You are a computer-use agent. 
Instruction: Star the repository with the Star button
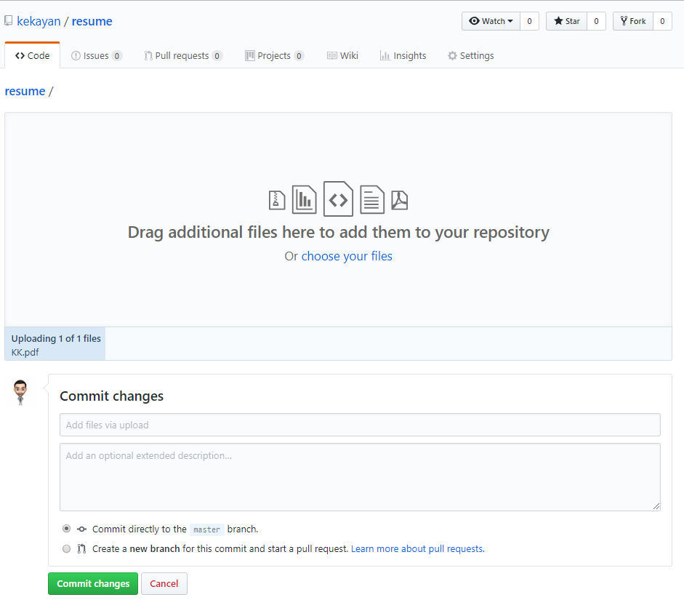pos(567,21)
